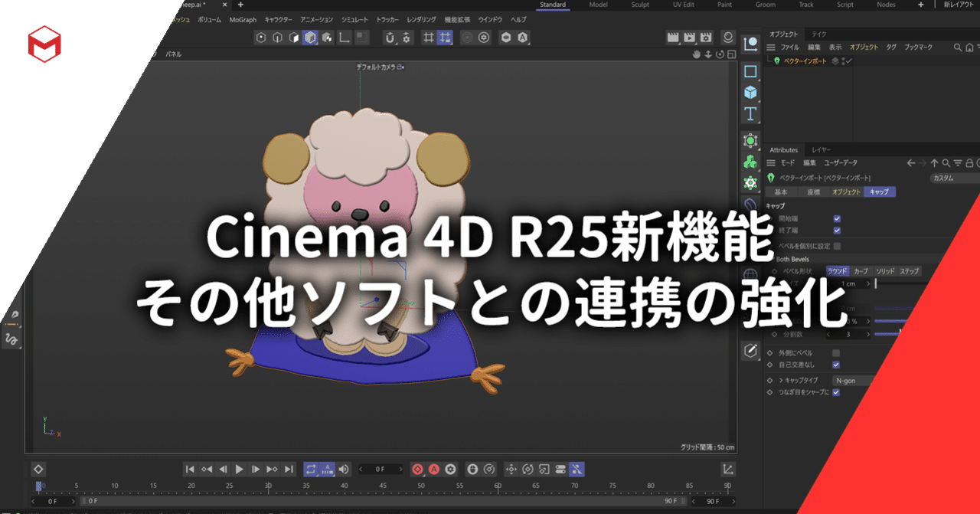Click the ラウンド bevel shape button
Screen dimensions: 980x514
coord(838,270)
